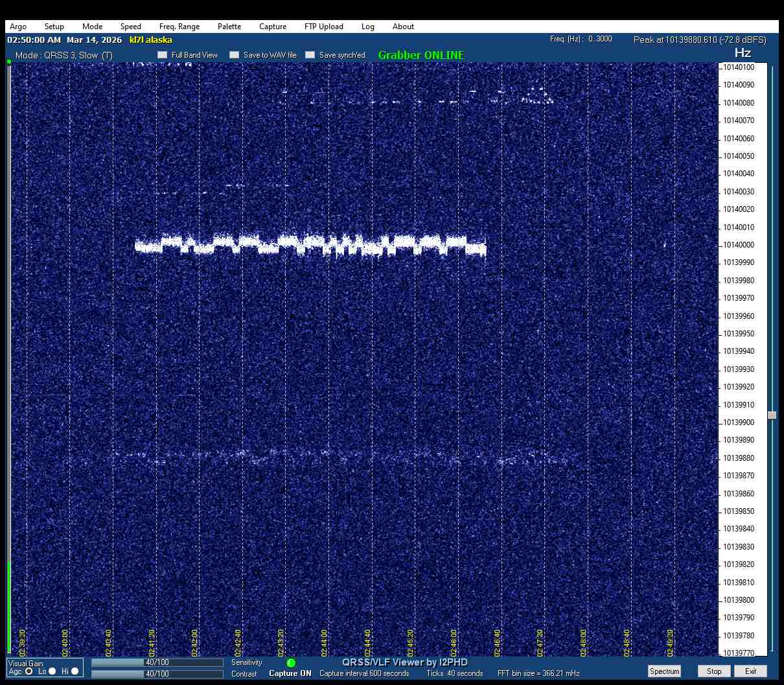Open the Setup menu
The width and height of the screenshot is (784, 685).
point(54,27)
